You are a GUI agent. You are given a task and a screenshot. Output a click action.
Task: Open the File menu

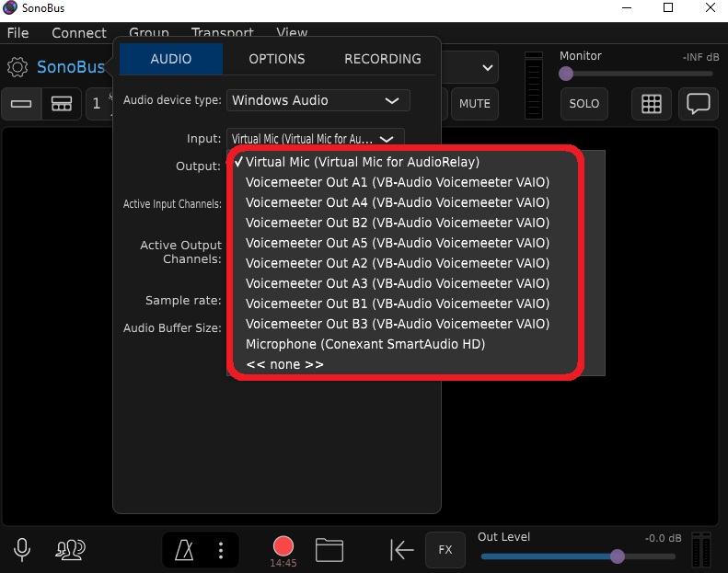pos(17,33)
